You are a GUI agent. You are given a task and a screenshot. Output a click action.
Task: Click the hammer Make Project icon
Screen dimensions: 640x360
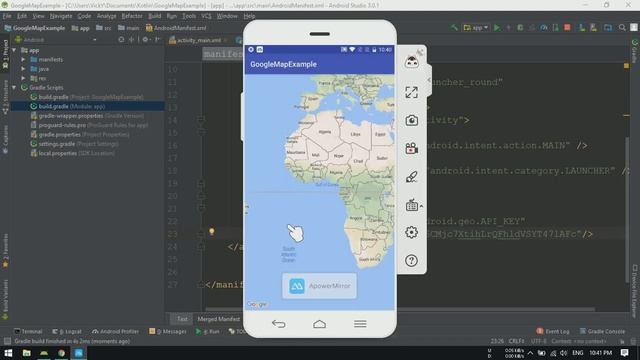454,28
